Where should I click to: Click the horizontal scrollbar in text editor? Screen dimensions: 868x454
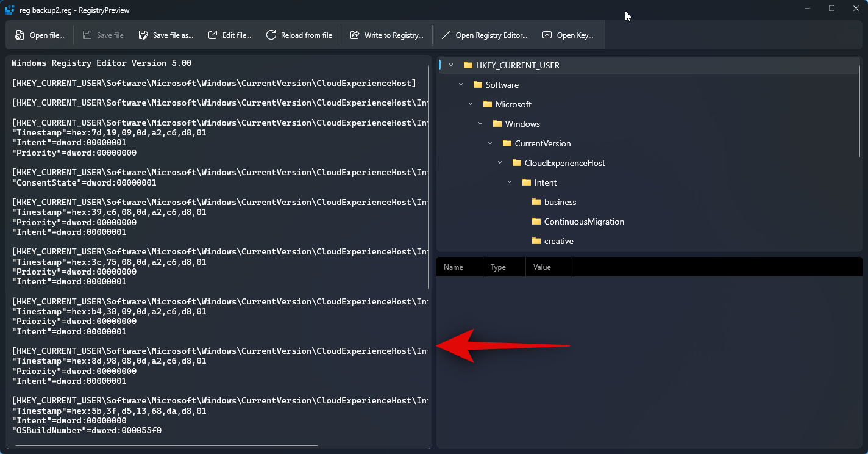coord(166,445)
